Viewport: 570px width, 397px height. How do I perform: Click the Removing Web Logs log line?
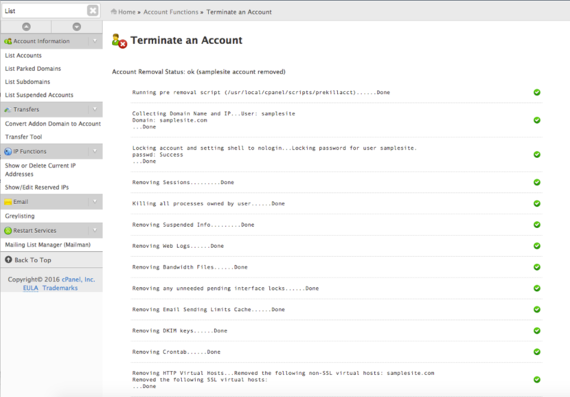(178, 246)
